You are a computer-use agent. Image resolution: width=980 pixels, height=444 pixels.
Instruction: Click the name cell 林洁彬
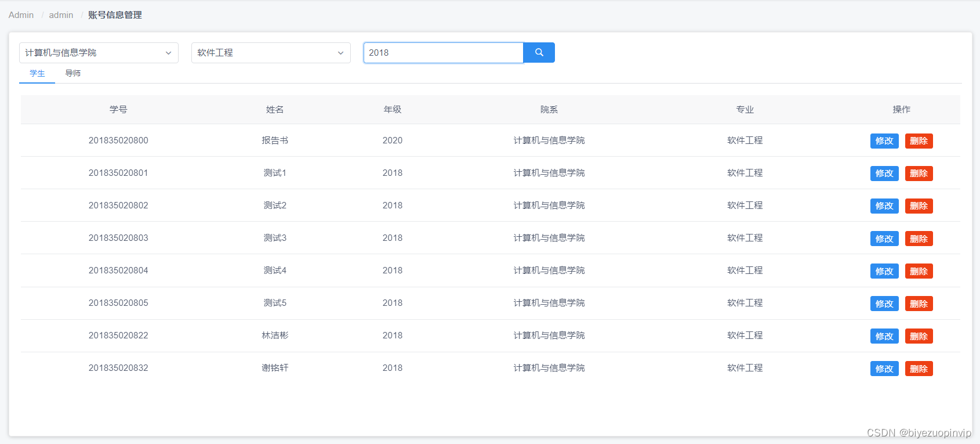tap(275, 335)
